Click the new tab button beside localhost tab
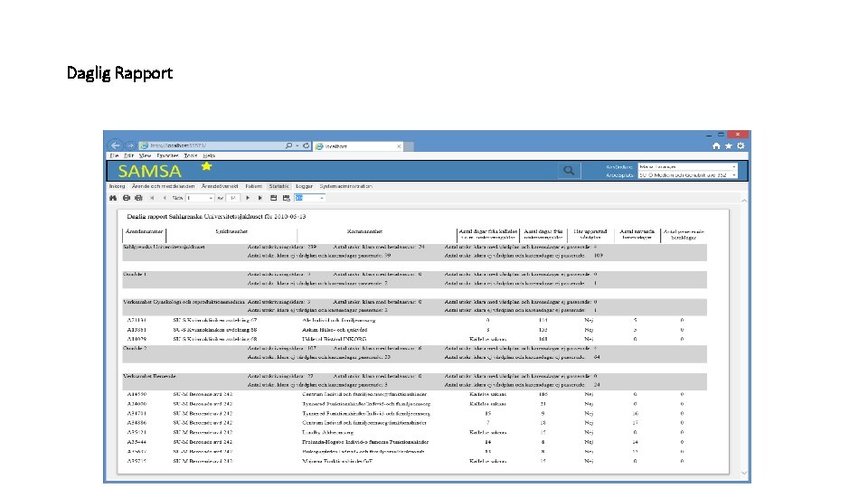 click(409, 146)
